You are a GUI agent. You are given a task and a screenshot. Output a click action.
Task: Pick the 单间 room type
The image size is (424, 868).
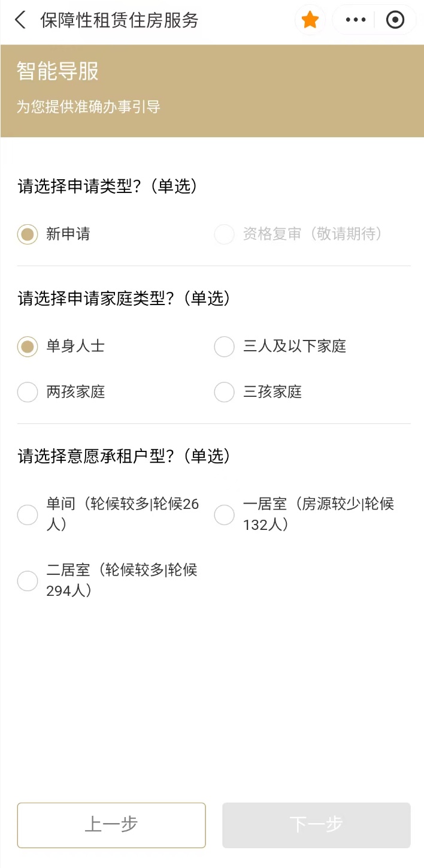pos(28,514)
